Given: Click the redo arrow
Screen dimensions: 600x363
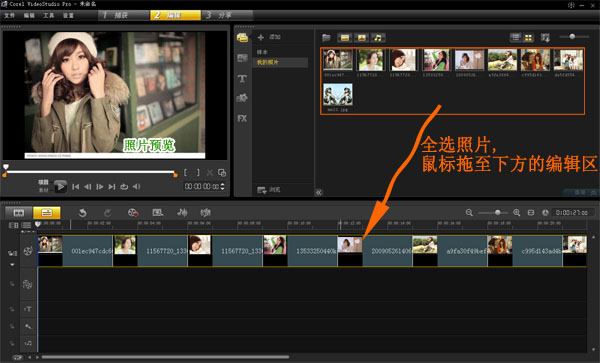Looking at the screenshot, I should pos(108,213).
